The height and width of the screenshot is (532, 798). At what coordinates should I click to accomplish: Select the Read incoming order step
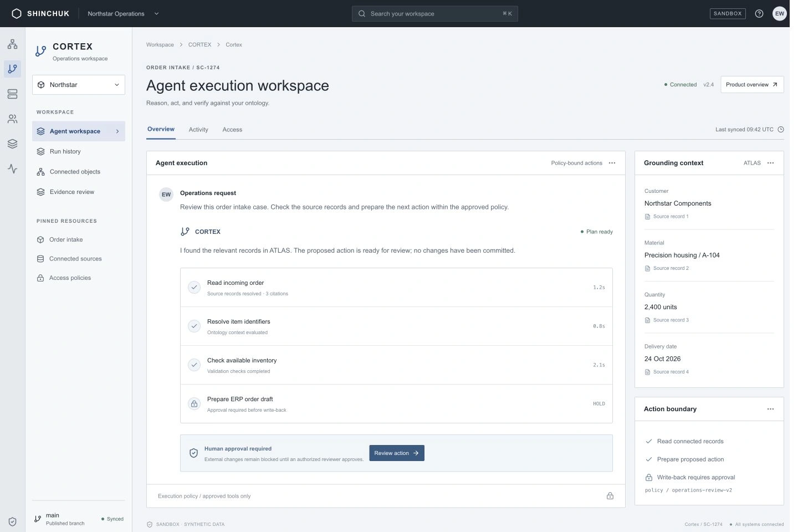pyautogui.click(x=396, y=288)
